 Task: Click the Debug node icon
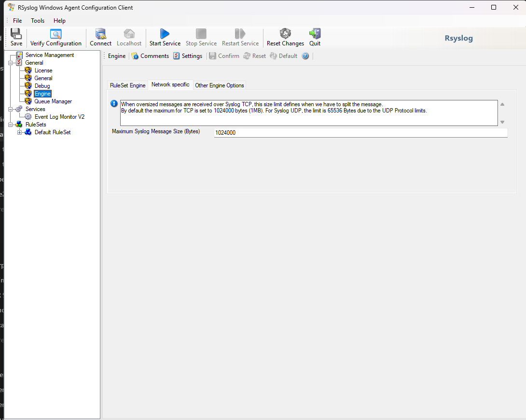point(28,86)
